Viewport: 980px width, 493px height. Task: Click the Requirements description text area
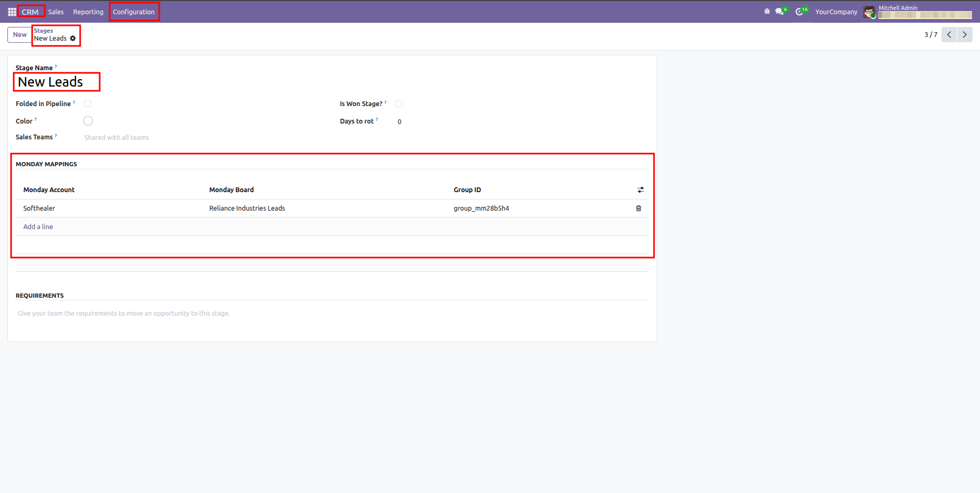[332, 314]
